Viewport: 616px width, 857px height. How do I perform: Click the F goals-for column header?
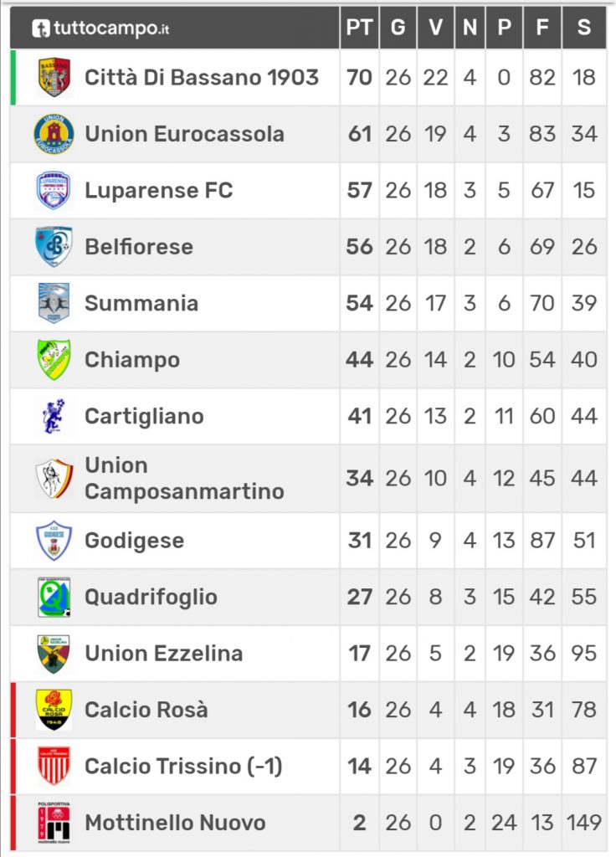(542, 28)
